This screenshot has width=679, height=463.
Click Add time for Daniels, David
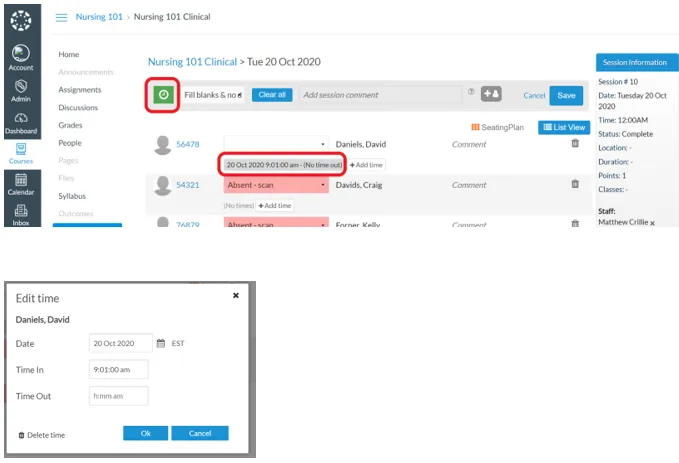[x=366, y=165]
